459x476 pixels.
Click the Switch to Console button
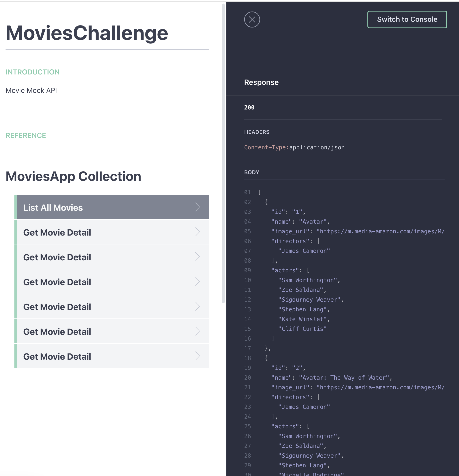pos(407,20)
